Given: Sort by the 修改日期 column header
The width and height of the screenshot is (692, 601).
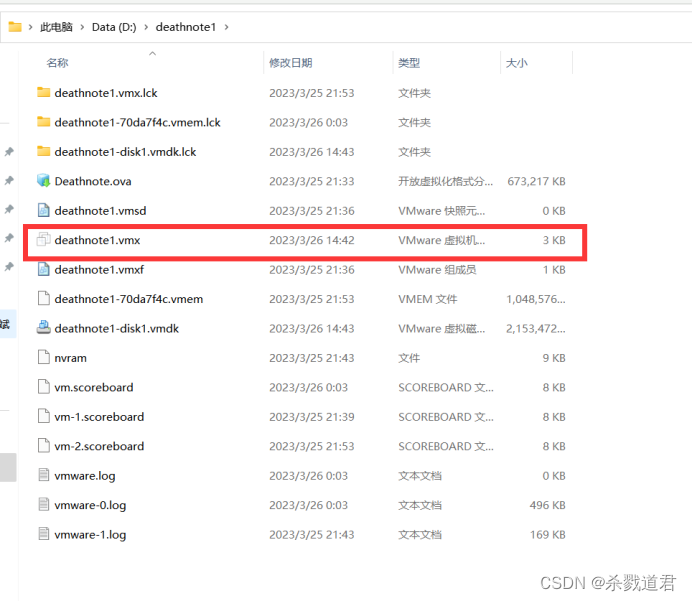Looking at the screenshot, I should (x=291, y=63).
